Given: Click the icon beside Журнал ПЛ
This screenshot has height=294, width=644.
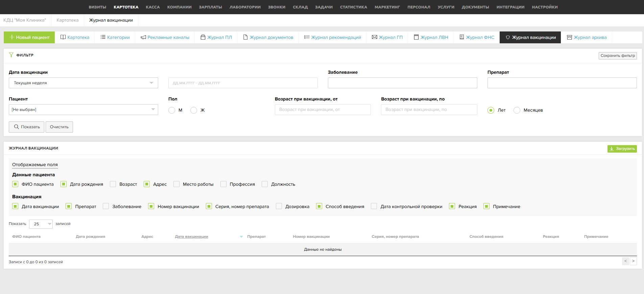Looking at the screenshot, I should click(203, 37).
